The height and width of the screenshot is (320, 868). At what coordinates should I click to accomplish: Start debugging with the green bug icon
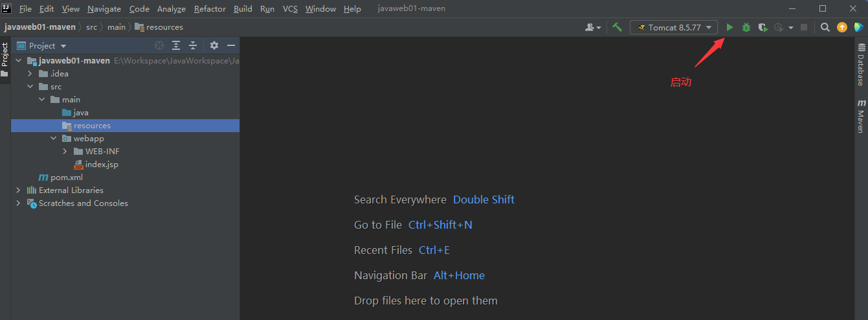(746, 27)
